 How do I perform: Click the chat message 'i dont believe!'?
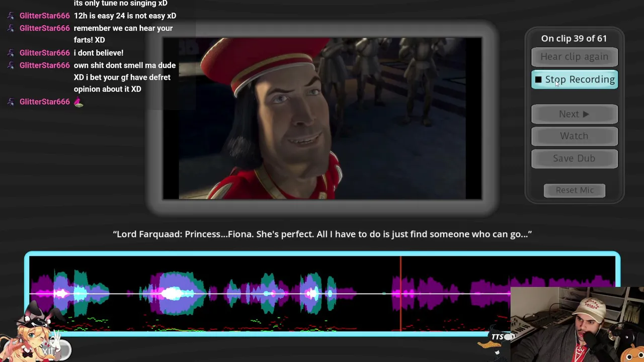[x=99, y=53]
